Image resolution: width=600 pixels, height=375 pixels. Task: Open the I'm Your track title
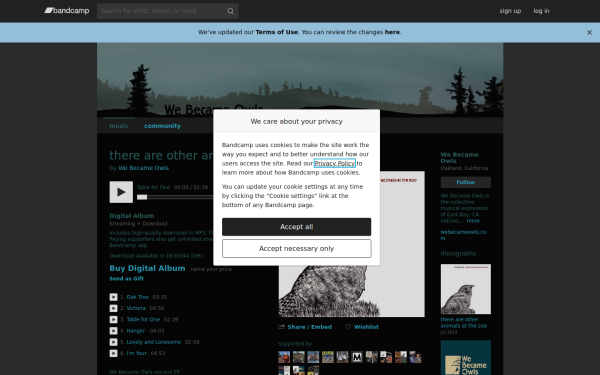[137, 353]
